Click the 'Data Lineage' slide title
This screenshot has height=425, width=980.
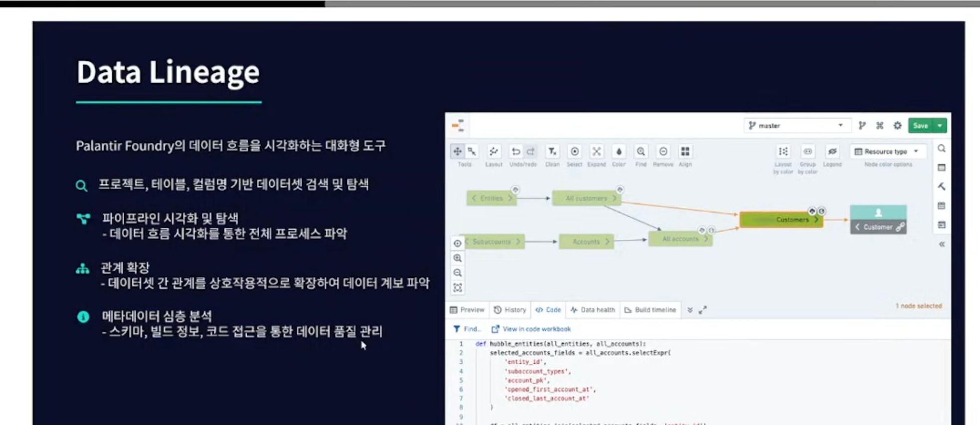[x=168, y=73]
